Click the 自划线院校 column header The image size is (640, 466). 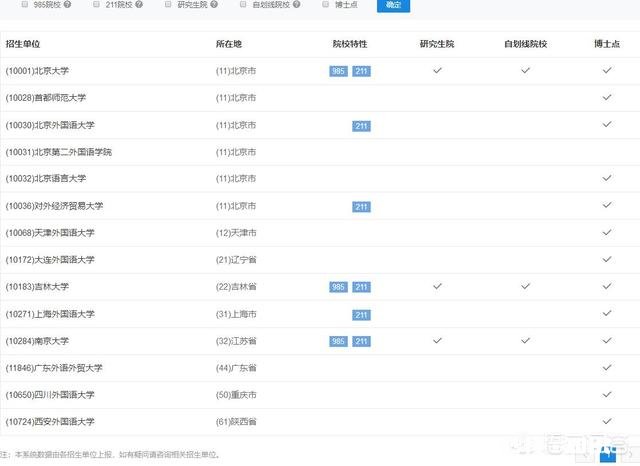pyautogui.click(x=525, y=44)
